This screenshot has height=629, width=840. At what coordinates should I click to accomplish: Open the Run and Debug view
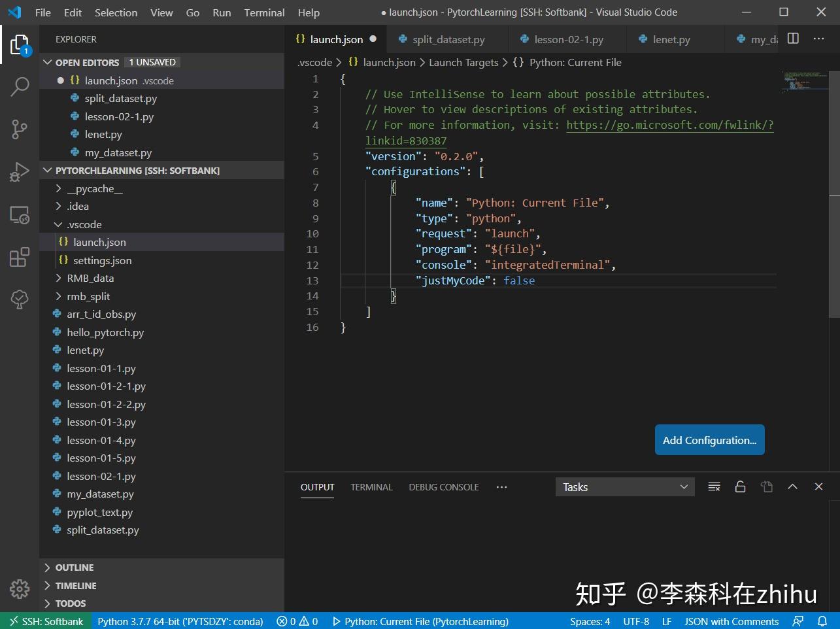pos(19,172)
